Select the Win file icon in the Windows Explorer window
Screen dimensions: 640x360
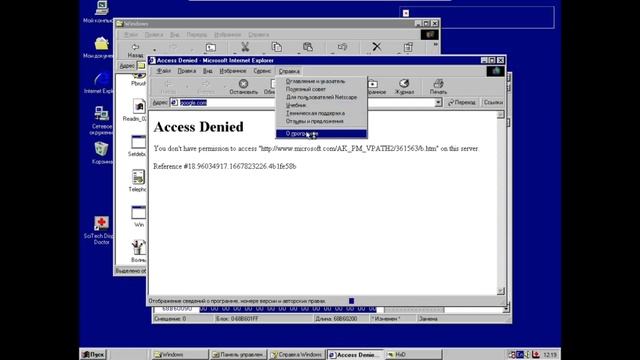pyautogui.click(x=138, y=216)
